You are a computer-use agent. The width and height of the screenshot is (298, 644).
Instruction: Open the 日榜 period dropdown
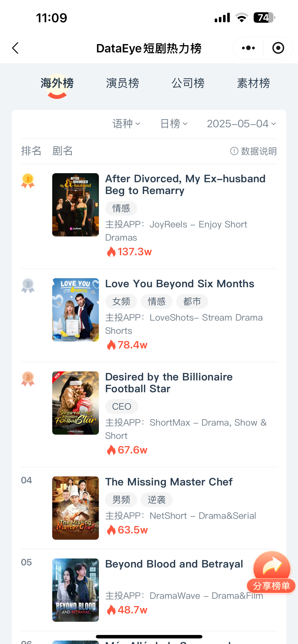(174, 124)
